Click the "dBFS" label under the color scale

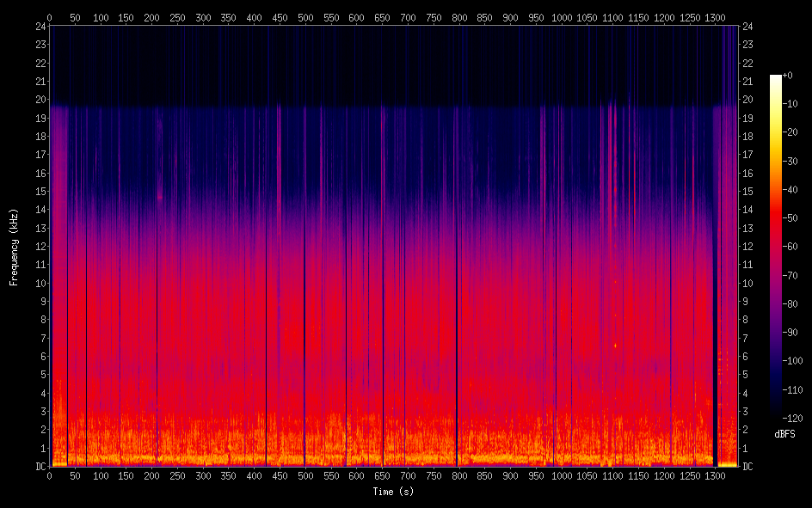785,434
